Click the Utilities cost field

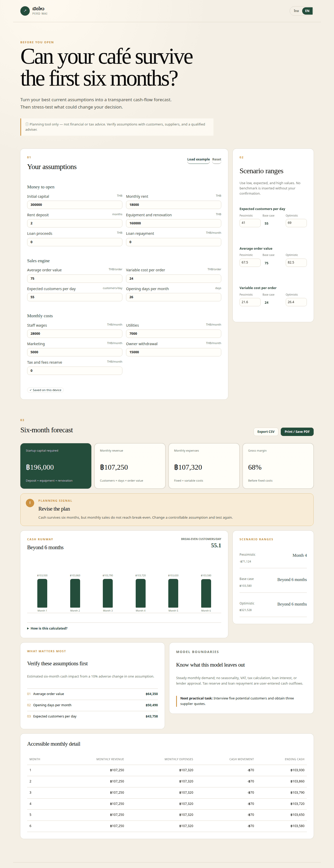(x=174, y=334)
